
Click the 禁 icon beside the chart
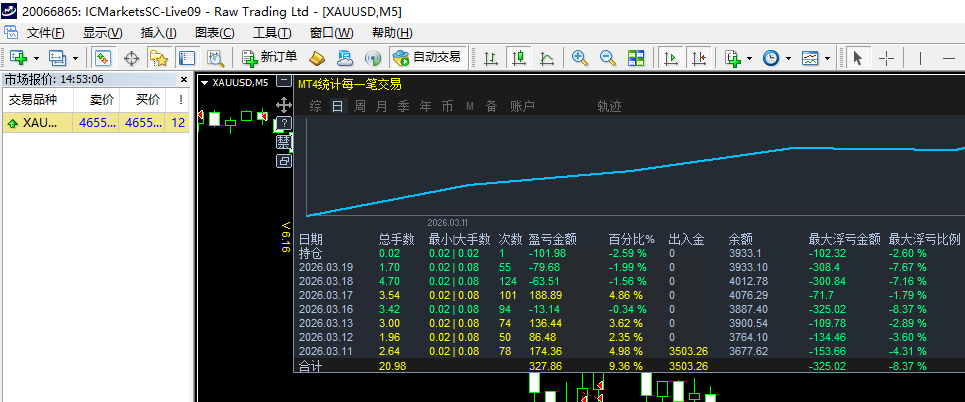283,142
